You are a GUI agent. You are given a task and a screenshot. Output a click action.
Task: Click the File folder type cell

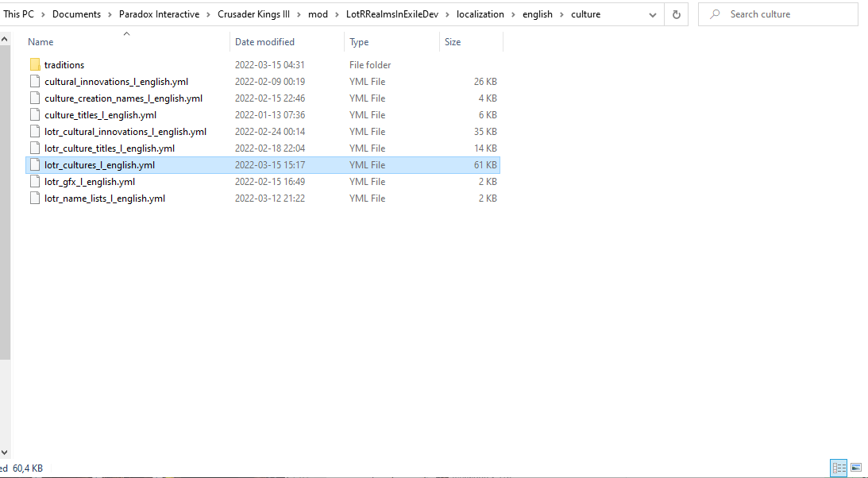[370, 65]
